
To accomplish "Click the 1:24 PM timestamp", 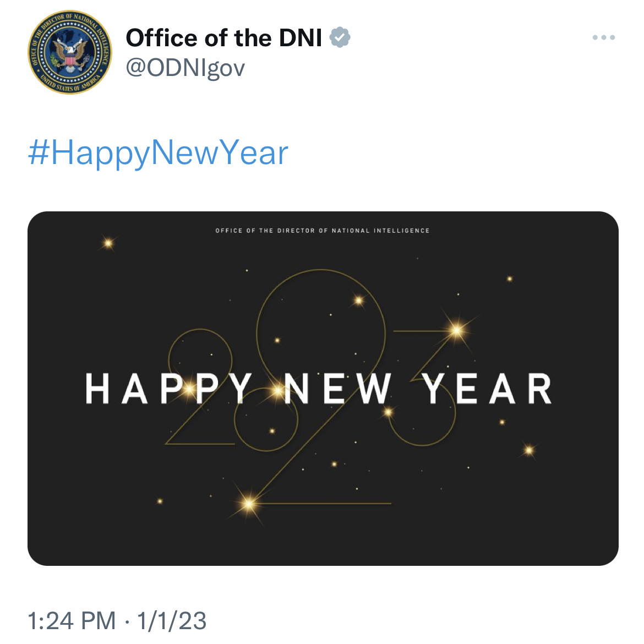I will tap(72, 621).
